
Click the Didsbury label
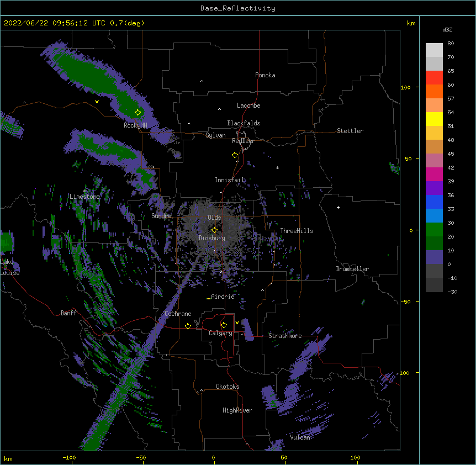[x=211, y=238]
